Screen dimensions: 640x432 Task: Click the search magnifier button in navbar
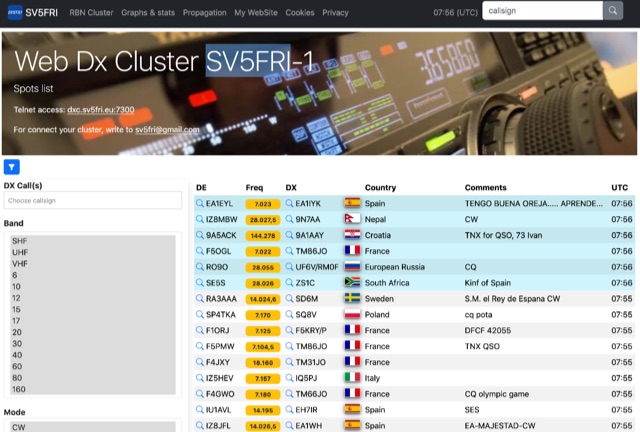[x=613, y=11]
